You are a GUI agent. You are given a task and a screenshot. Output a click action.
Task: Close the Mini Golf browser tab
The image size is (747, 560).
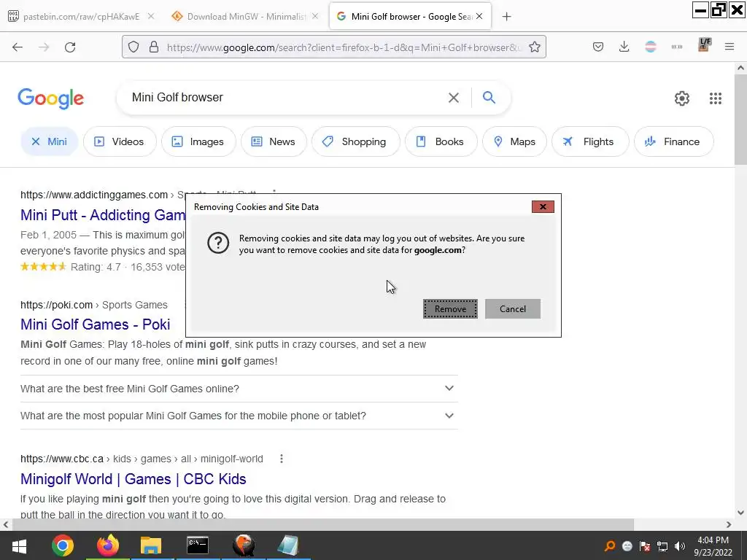pos(479,16)
